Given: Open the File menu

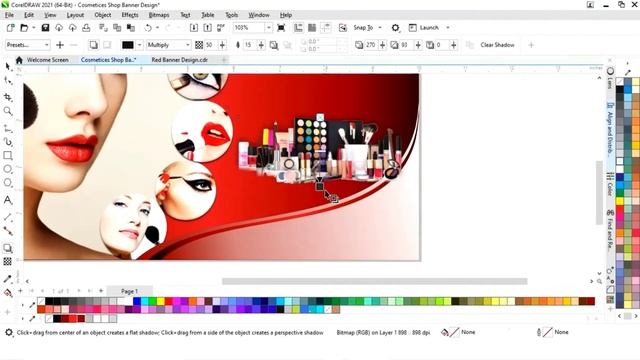Looking at the screenshot, I should 9,15.
